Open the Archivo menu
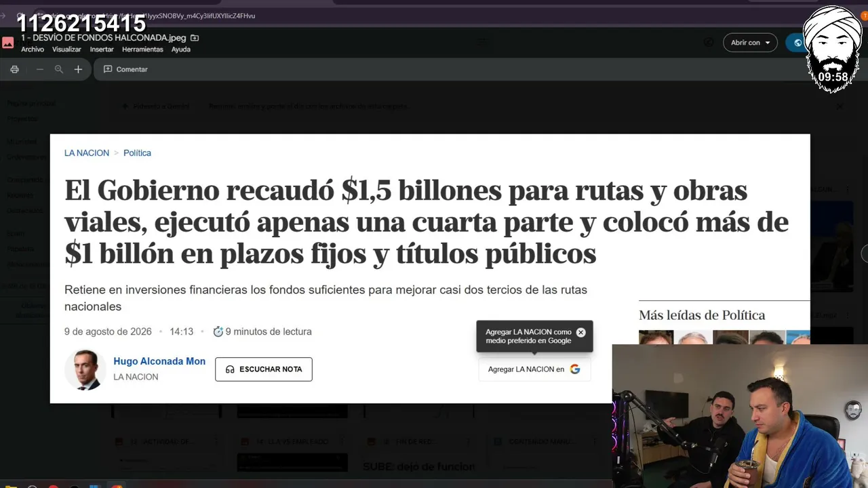Viewport: 868px width, 488px height. tap(33, 49)
